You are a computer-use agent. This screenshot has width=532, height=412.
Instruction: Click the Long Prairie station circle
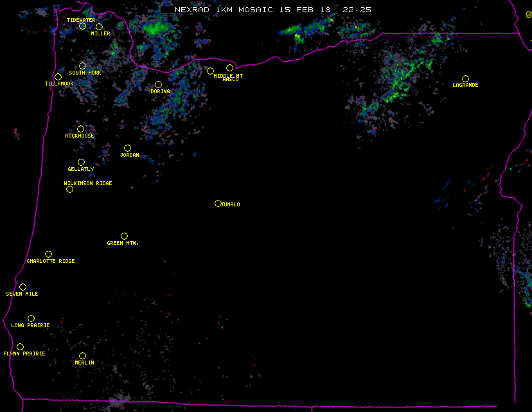tap(31, 319)
